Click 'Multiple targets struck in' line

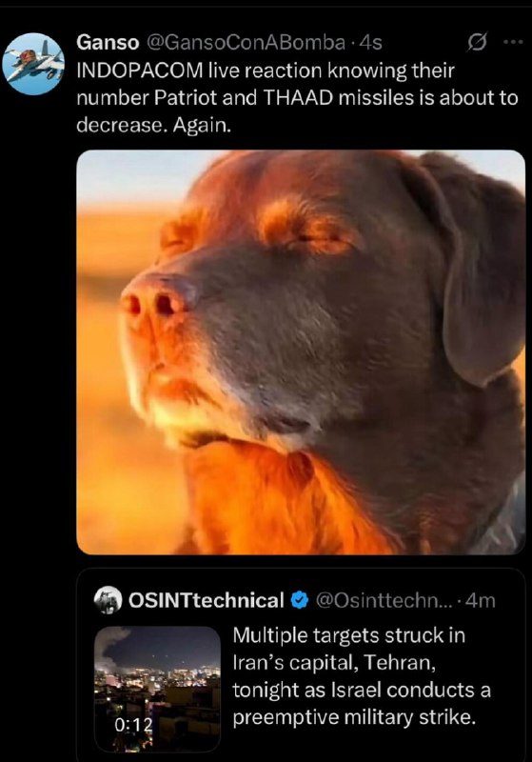pos(348,635)
